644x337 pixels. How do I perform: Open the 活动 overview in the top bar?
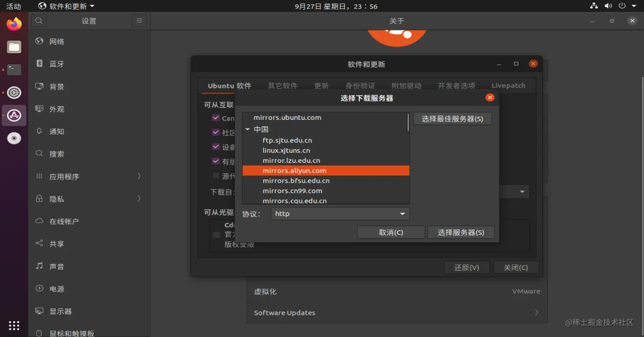pyautogui.click(x=13, y=6)
